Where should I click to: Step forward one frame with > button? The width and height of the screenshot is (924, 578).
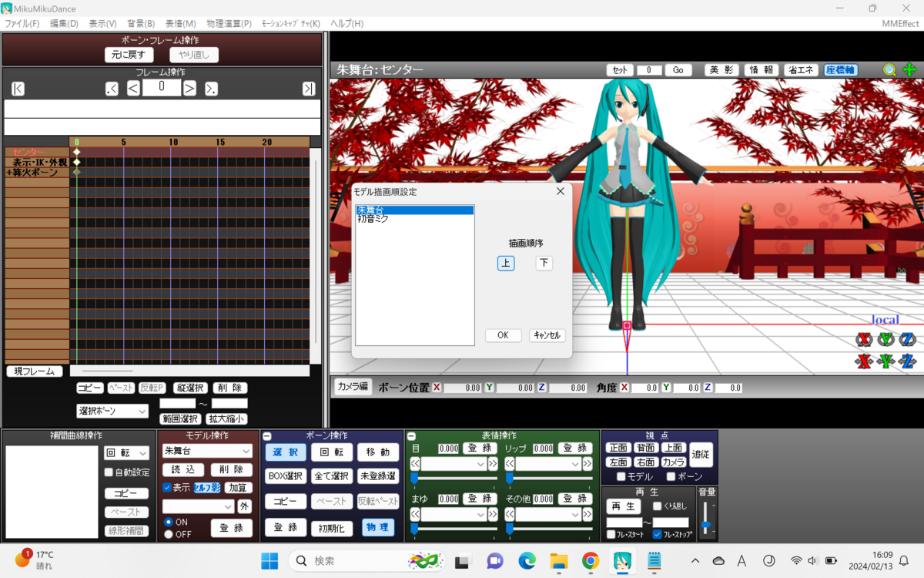coord(189,89)
